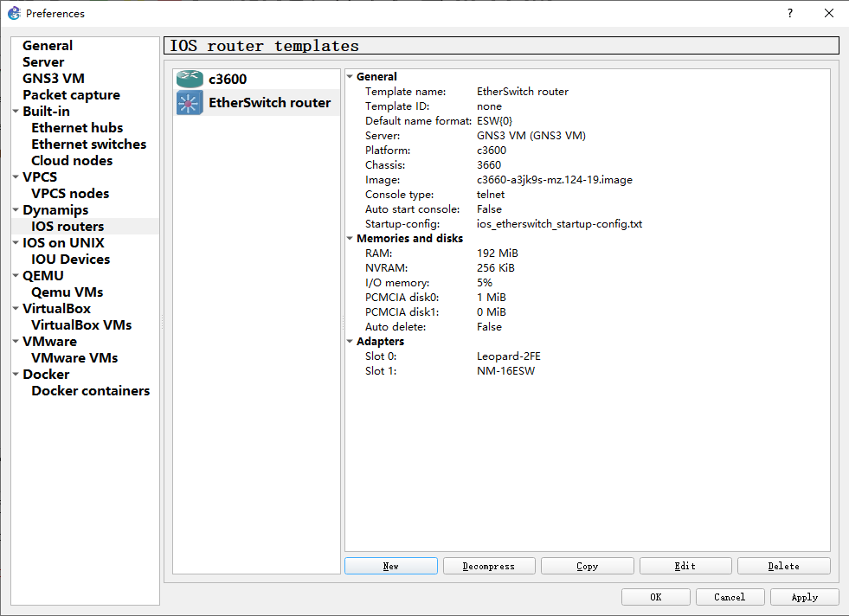Click the Edit template button
Image resolution: width=849 pixels, height=616 pixels.
pyautogui.click(x=685, y=566)
